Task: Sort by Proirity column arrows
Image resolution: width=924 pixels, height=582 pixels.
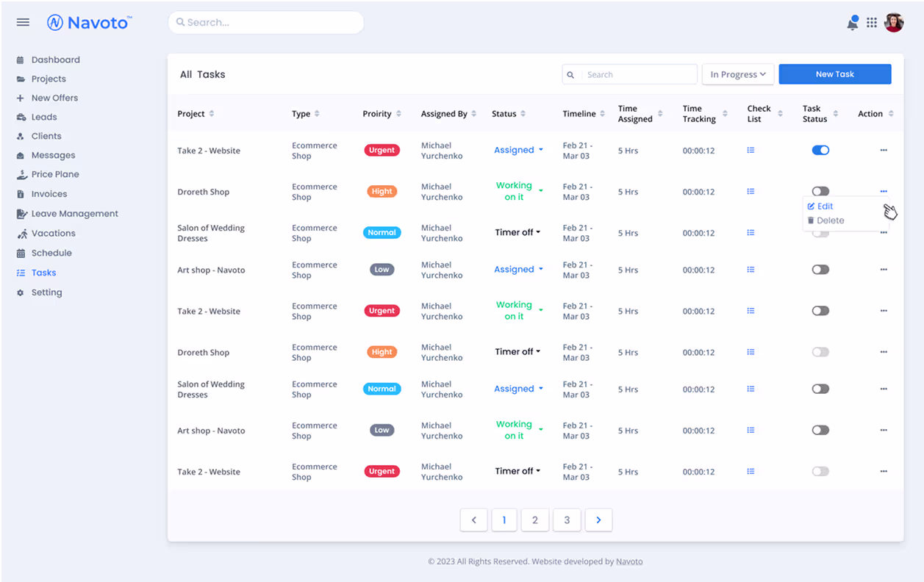Action: click(398, 114)
